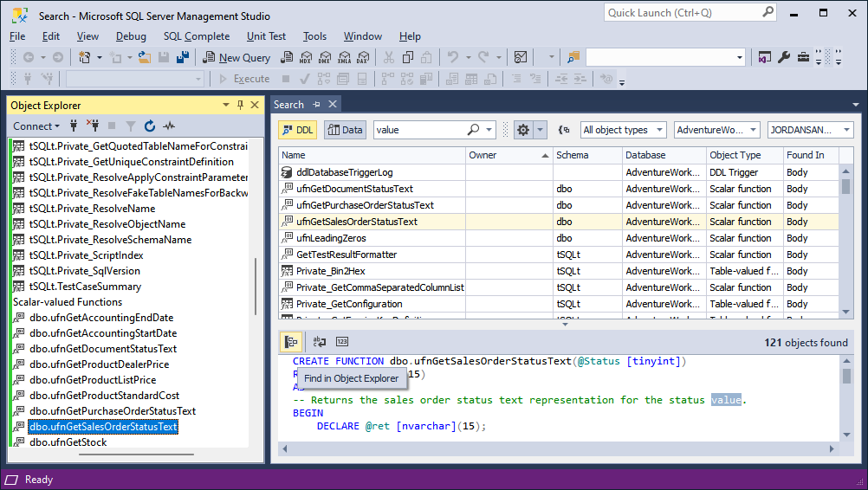The width and height of the screenshot is (868, 490).
Task: Open the AdventureWorks database dropdown
Action: [x=717, y=130]
